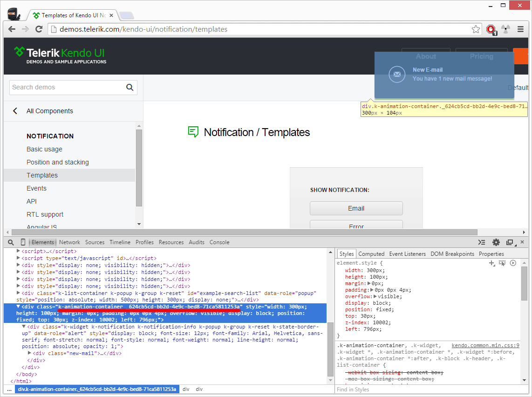
Task: Open the Profiles tab
Action: (x=144, y=242)
